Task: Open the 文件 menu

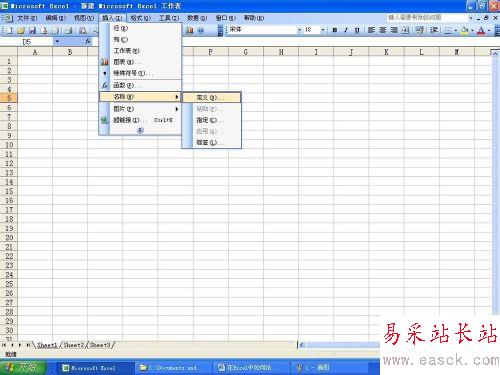Action: (x=27, y=18)
